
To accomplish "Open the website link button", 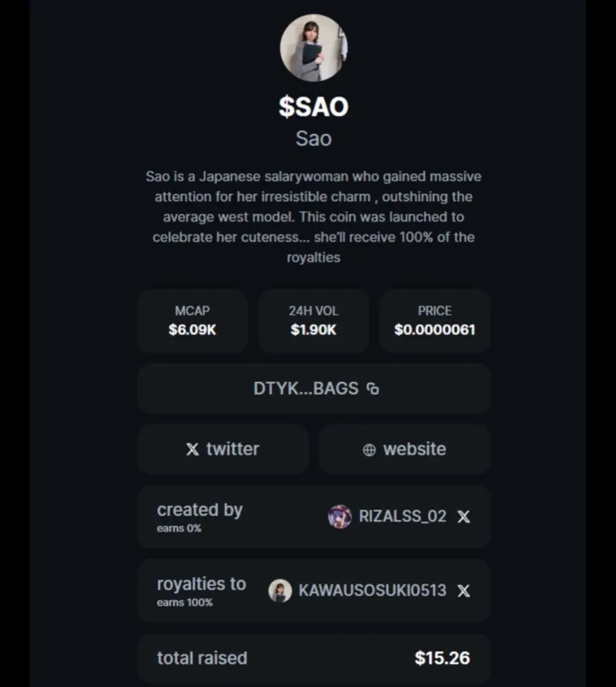I will tap(405, 449).
